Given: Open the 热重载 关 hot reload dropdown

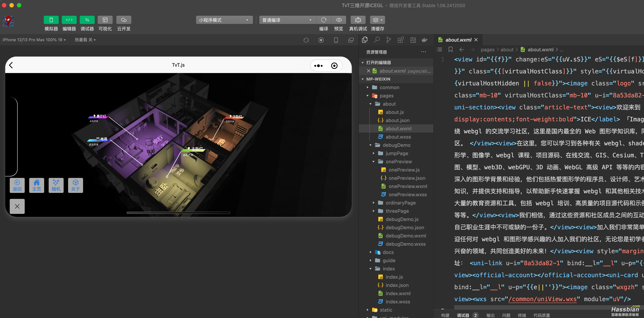Looking at the screenshot, I should (85, 40).
